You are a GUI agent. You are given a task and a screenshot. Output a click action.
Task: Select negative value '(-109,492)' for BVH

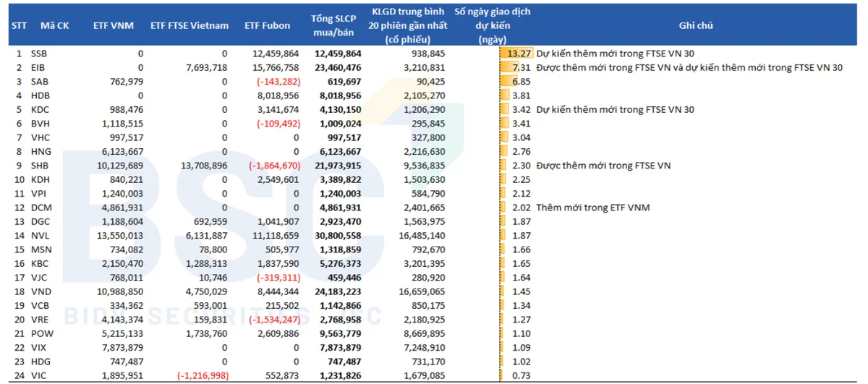[x=278, y=124]
